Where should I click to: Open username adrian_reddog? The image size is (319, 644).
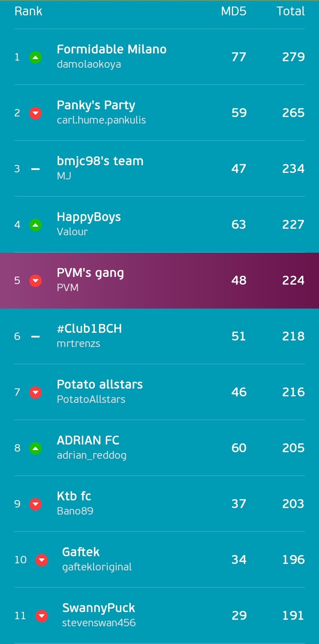tap(92, 455)
